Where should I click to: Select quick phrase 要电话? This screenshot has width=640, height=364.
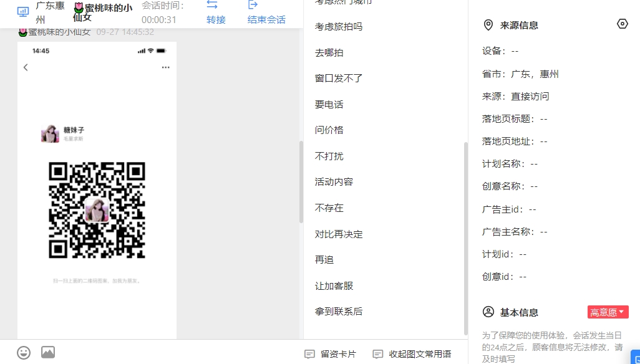(x=329, y=105)
